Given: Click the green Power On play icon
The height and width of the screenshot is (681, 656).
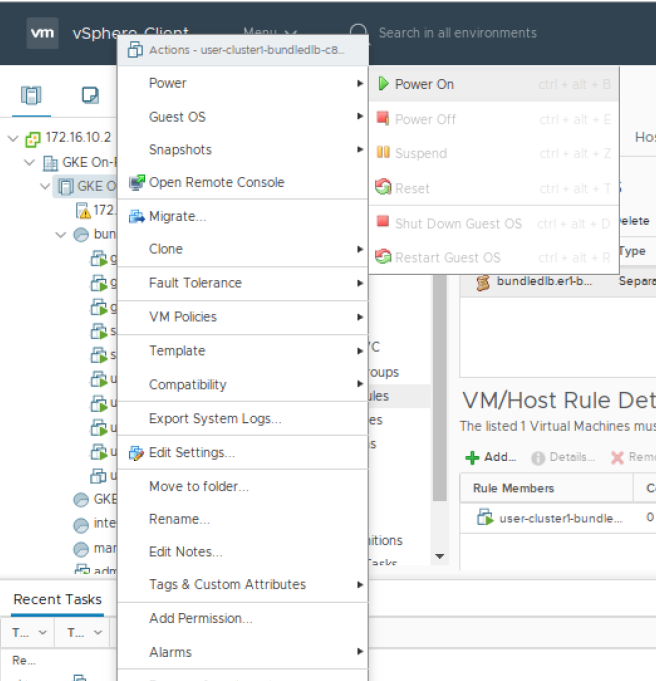Looking at the screenshot, I should tap(383, 85).
